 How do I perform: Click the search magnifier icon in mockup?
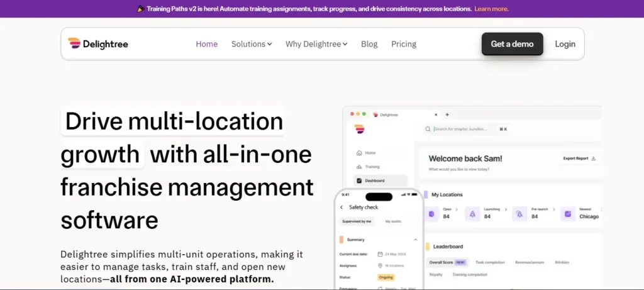pos(428,129)
